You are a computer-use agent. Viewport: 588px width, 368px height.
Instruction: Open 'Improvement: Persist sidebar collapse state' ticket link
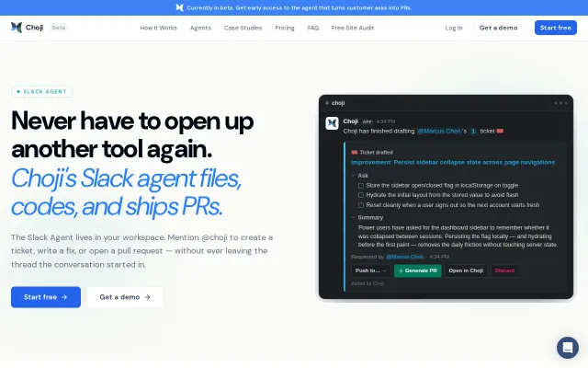click(x=453, y=162)
